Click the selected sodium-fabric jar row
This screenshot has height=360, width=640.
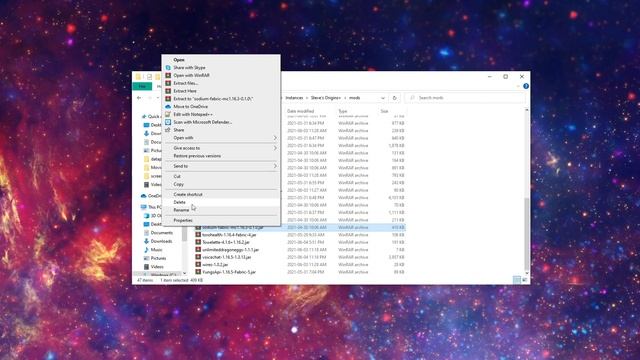[300, 227]
